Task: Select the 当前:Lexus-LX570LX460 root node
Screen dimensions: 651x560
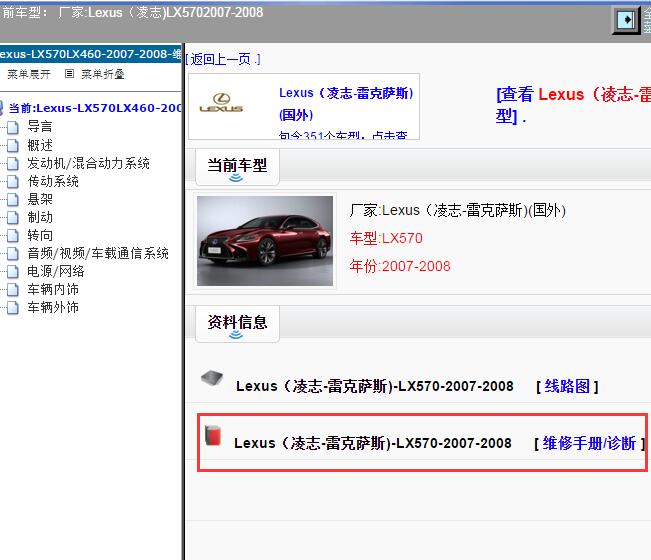Action: coord(95,108)
